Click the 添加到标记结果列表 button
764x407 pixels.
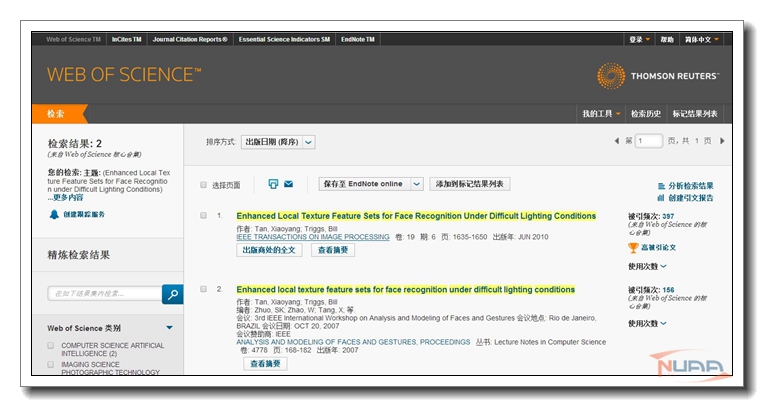click(470, 184)
